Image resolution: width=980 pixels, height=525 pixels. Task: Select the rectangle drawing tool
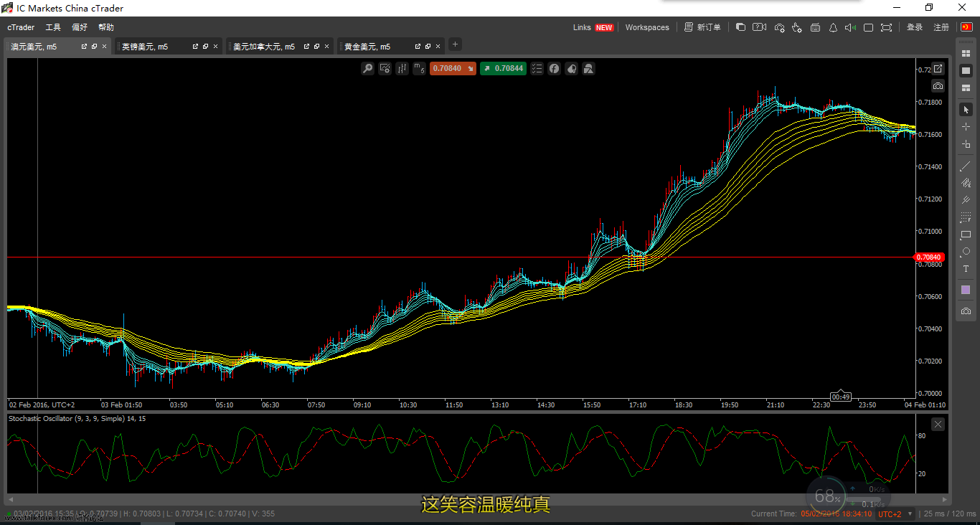[x=966, y=235]
